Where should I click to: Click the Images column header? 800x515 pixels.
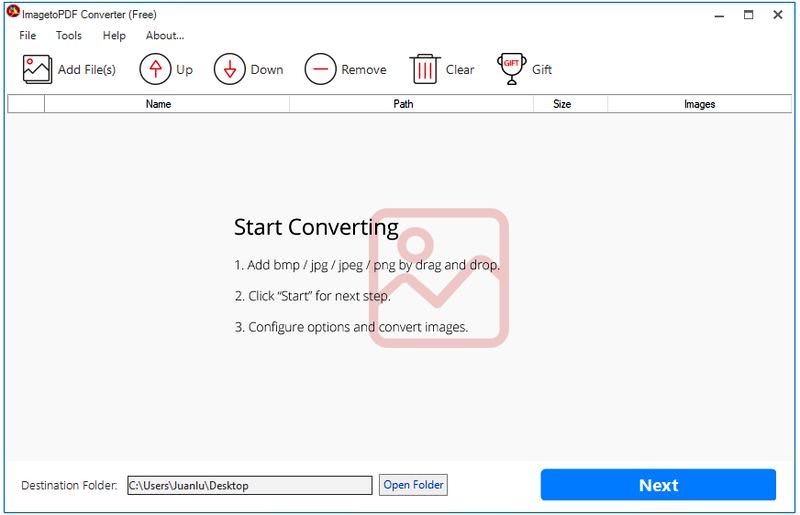(699, 104)
